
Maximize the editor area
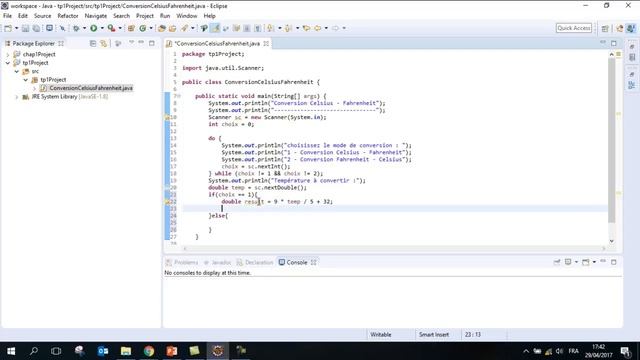pyautogui.click(x=613, y=43)
